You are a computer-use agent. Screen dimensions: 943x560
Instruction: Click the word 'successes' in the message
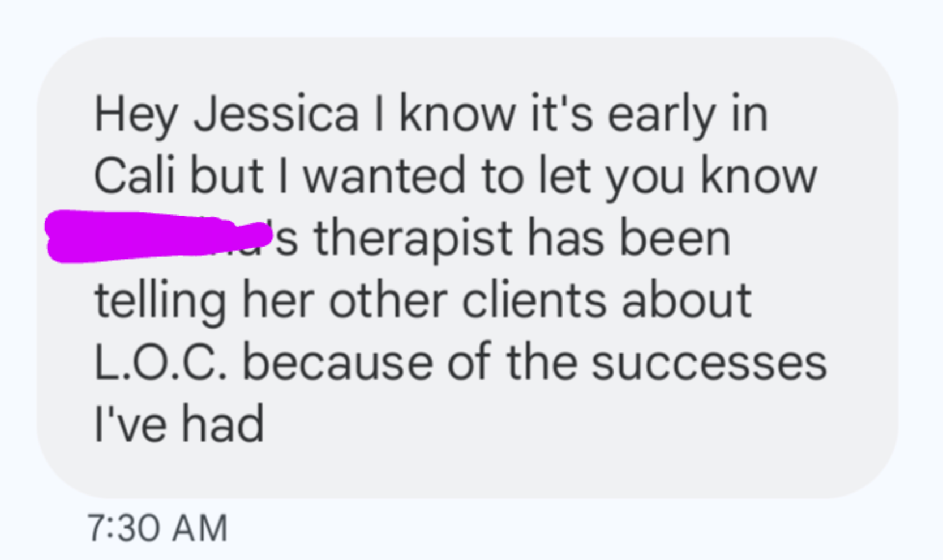709,362
